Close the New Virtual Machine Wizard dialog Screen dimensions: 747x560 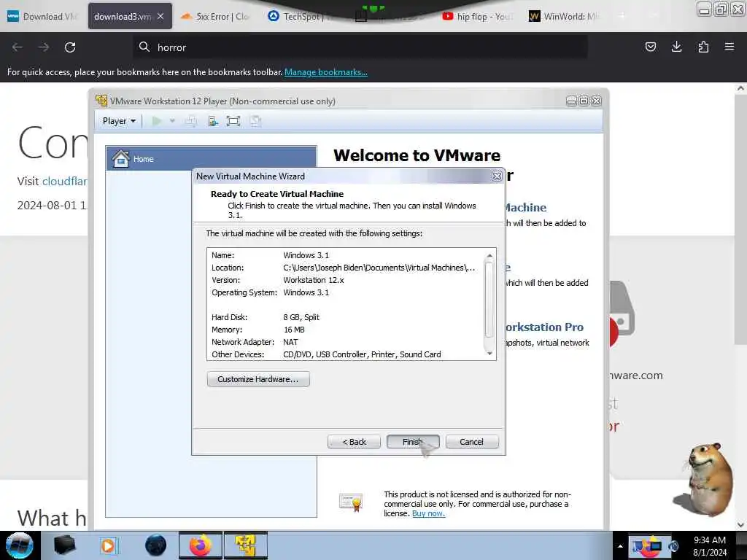497,176
